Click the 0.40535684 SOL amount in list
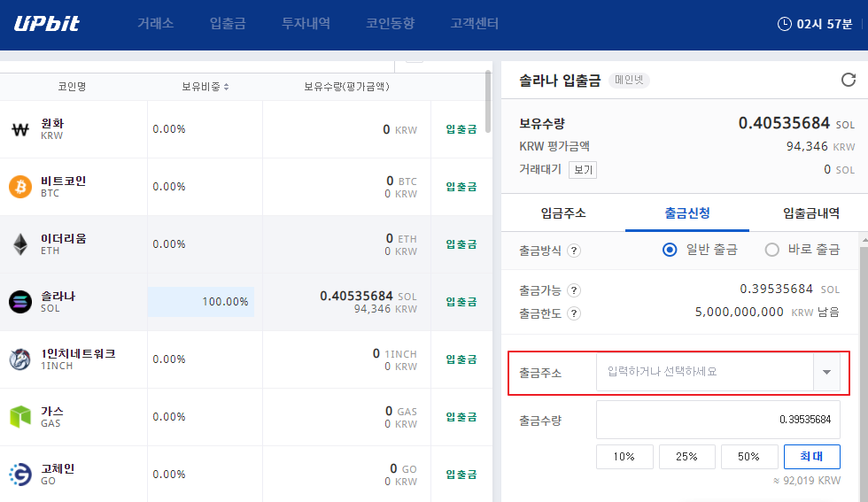Image resolution: width=868 pixels, height=502 pixels. (368, 296)
